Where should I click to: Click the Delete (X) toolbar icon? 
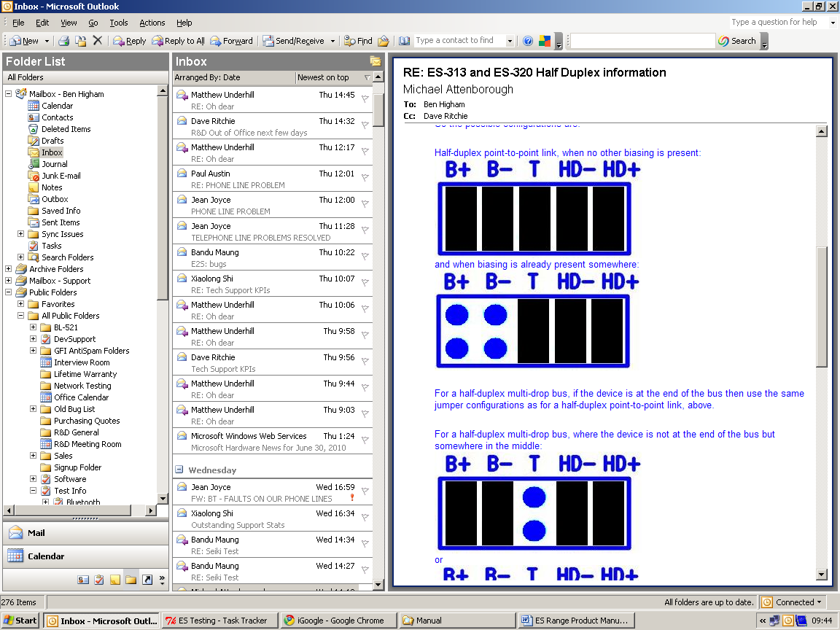tap(98, 41)
